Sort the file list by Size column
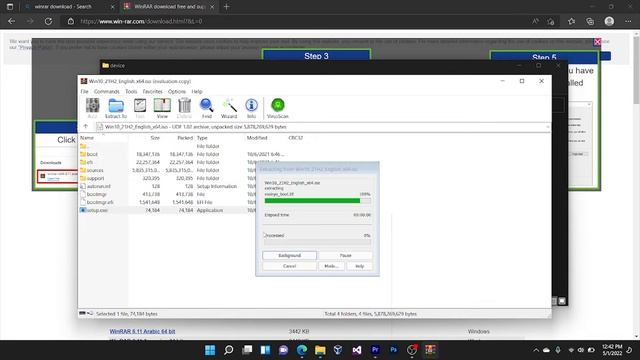This screenshot has width=640, height=360. tap(155, 138)
